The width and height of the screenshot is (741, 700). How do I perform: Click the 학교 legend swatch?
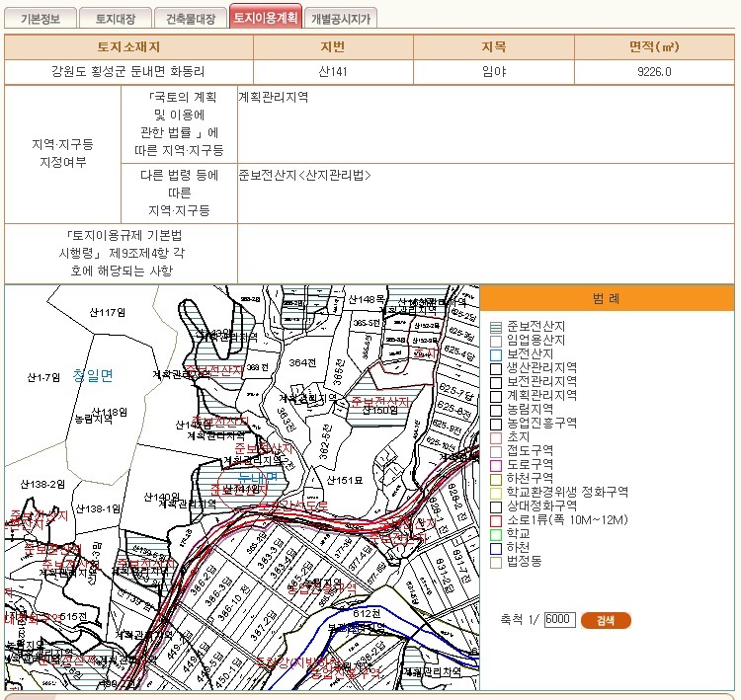click(x=496, y=535)
